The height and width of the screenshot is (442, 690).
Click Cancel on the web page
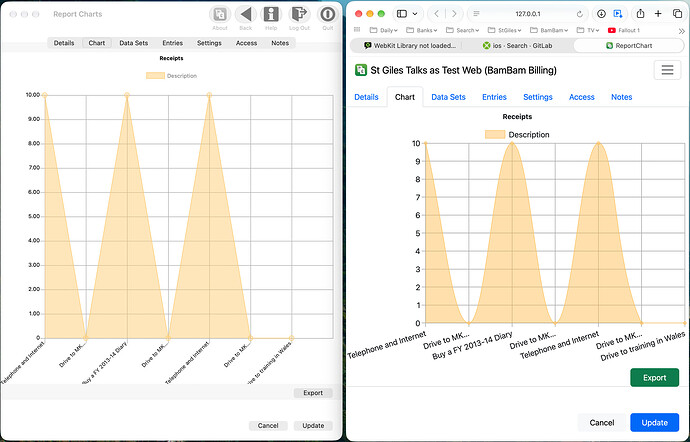point(602,423)
